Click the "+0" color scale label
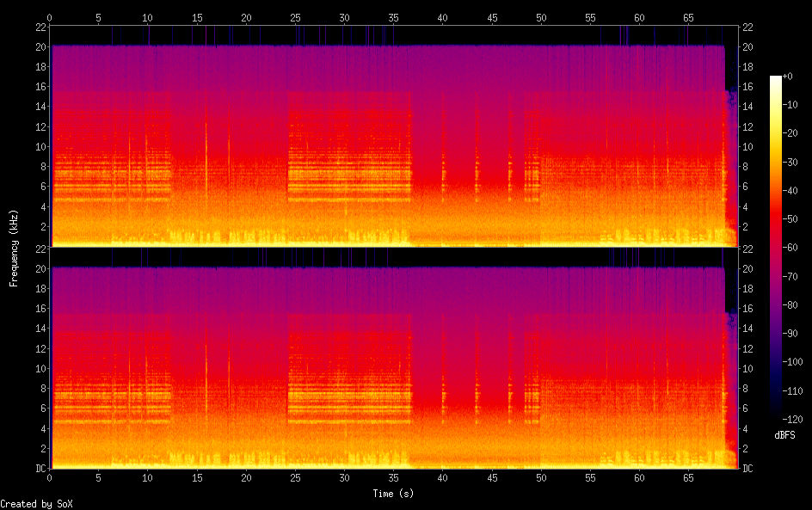The width and height of the screenshot is (812, 510). pos(788,76)
